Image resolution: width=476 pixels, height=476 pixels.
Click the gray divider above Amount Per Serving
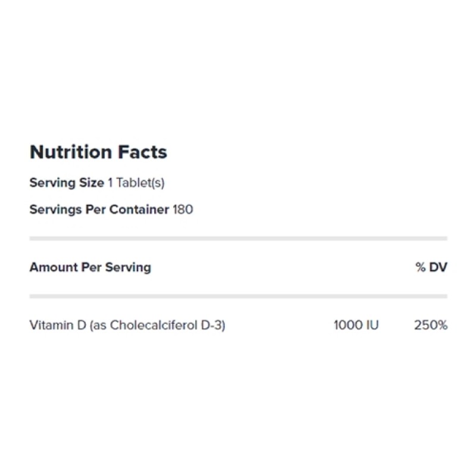click(x=238, y=239)
